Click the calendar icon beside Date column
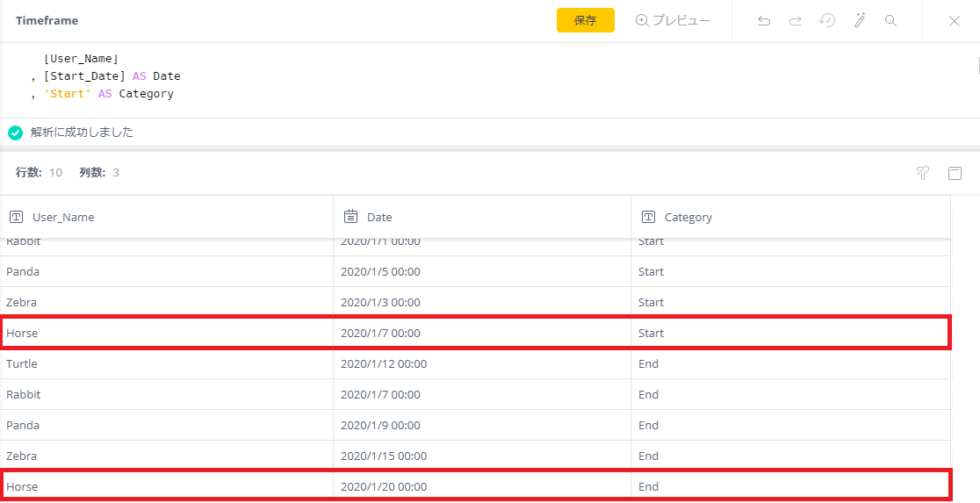The width and height of the screenshot is (980, 503). pyautogui.click(x=351, y=217)
